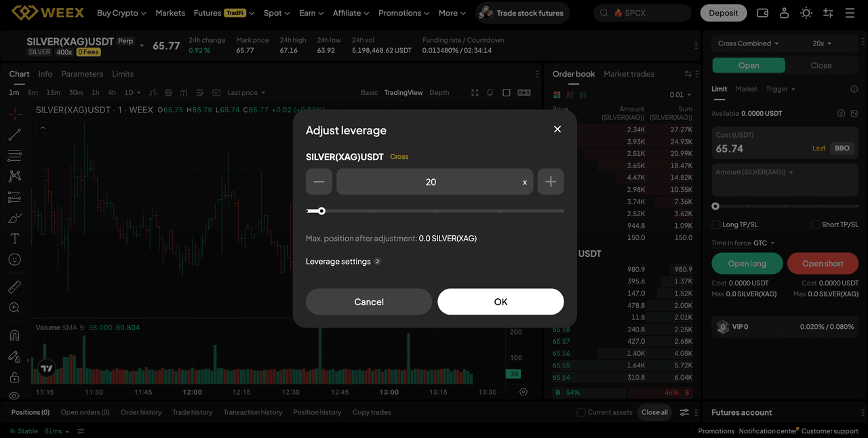Open the Earn menu
This screenshot has height=438, width=868.
pos(311,13)
